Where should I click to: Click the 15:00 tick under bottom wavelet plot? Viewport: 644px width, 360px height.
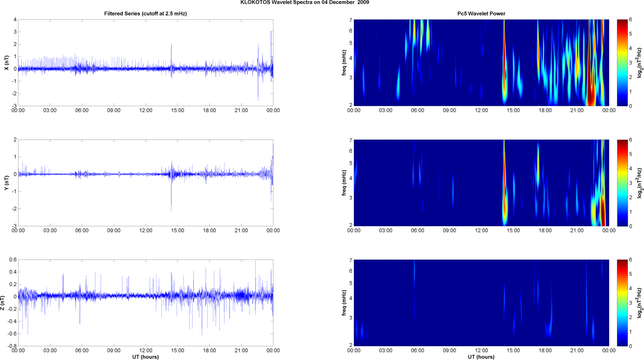[513, 351]
